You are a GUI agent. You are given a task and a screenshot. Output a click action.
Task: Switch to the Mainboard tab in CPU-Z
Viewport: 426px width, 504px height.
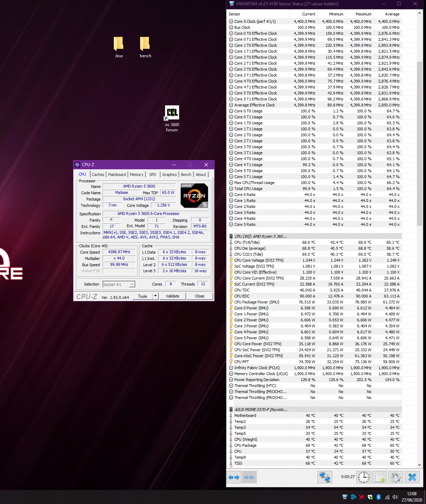[117, 175]
